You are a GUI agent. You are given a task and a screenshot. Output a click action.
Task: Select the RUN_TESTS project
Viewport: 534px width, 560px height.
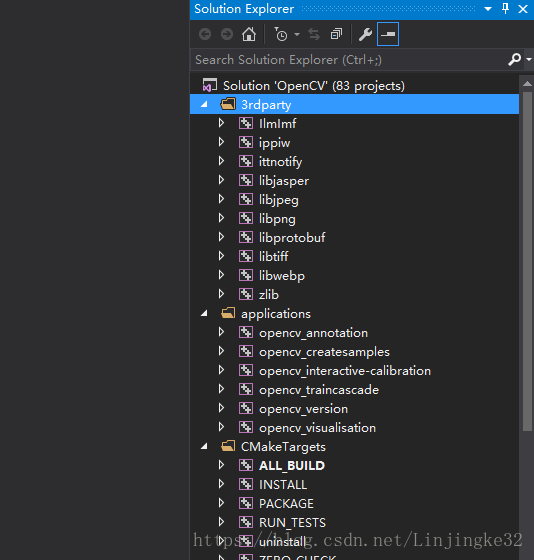pos(292,523)
